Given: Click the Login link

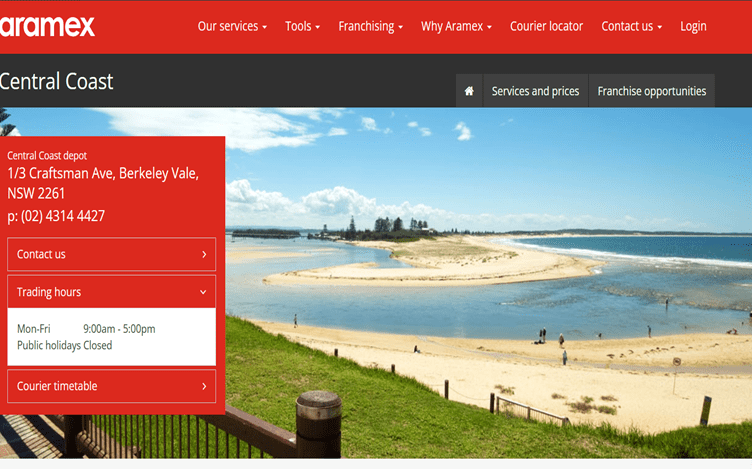Looking at the screenshot, I should coord(693,26).
